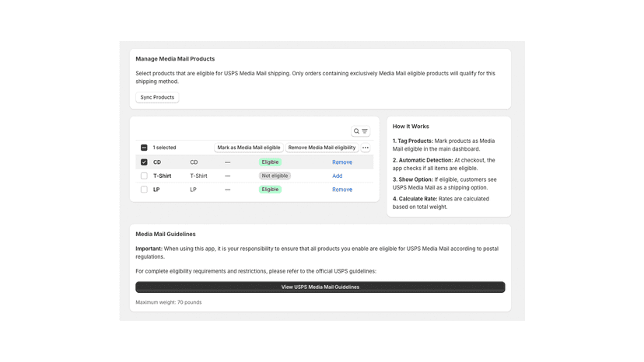Open the three-dot more actions menu

(x=365, y=148)
